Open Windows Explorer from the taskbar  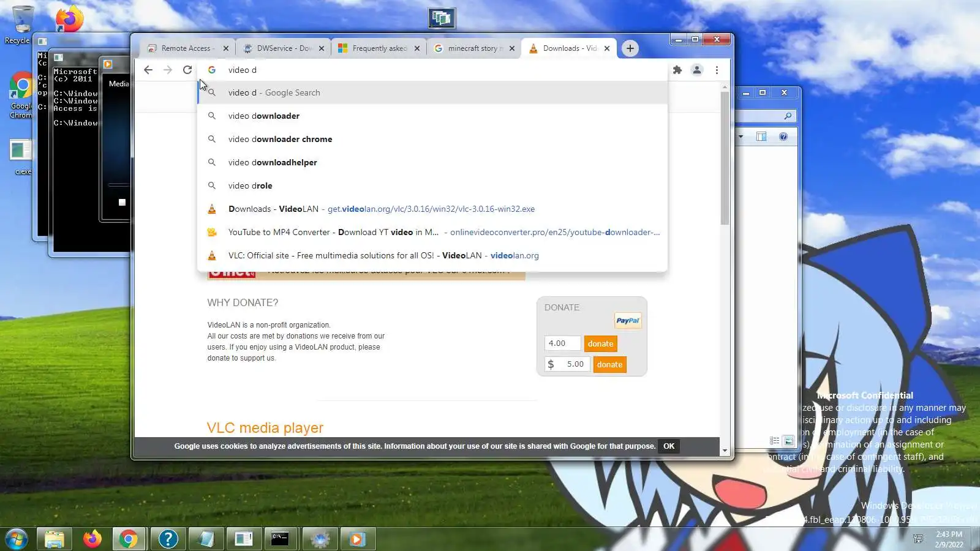point(55,539)
